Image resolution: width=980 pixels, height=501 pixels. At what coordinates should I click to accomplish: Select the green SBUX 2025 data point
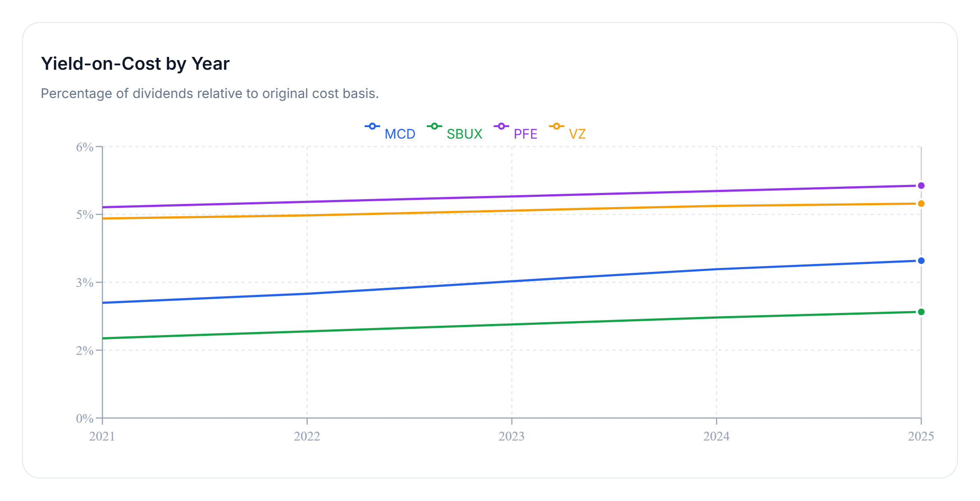(921, 312)
